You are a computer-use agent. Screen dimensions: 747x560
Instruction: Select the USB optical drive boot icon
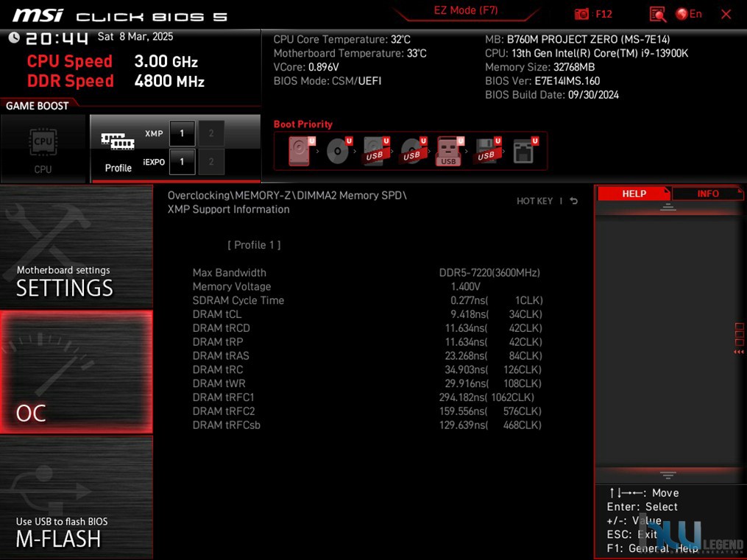pyautogui.click(x=413, y=151)
